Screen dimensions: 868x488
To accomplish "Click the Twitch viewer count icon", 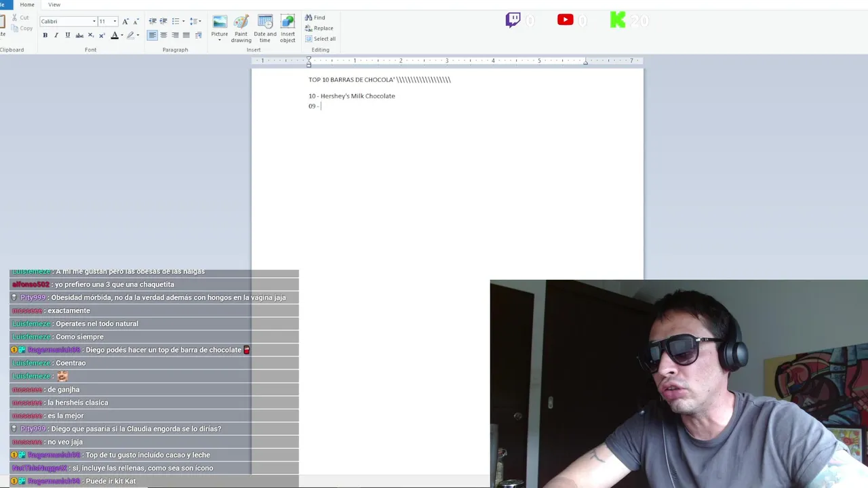I will pos(513,20).
